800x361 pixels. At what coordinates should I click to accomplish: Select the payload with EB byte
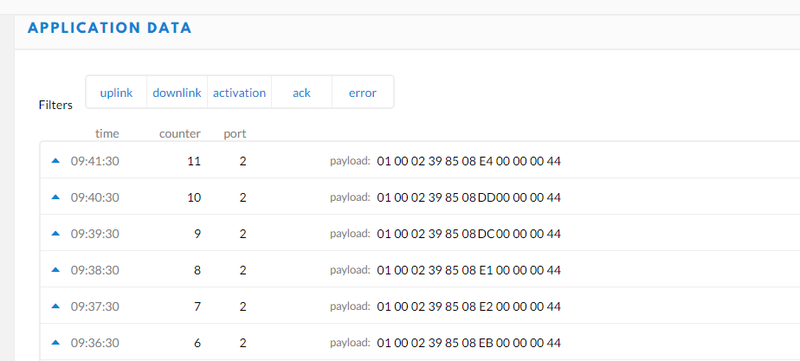(x=468, y=343)
